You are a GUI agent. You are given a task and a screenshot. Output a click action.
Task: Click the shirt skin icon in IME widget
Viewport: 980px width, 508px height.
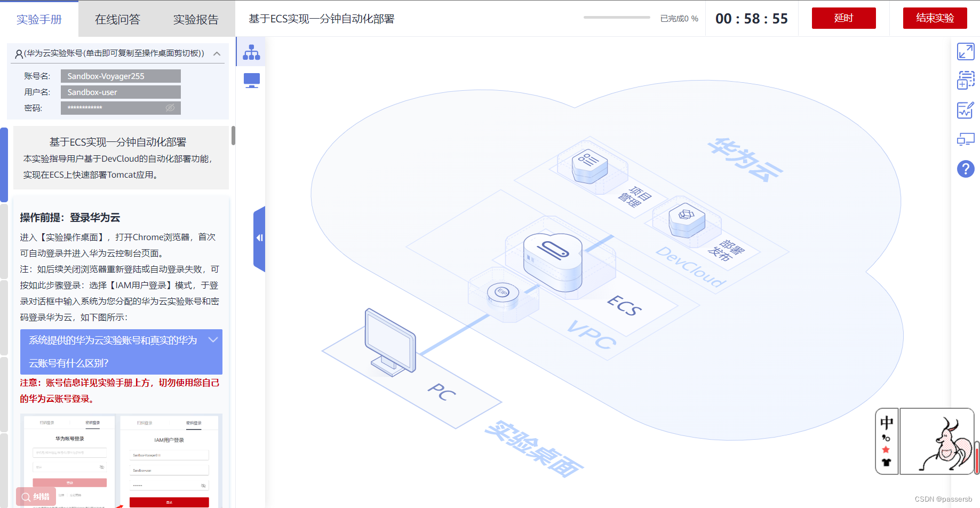pyautogui.click(x=886, y=463)
